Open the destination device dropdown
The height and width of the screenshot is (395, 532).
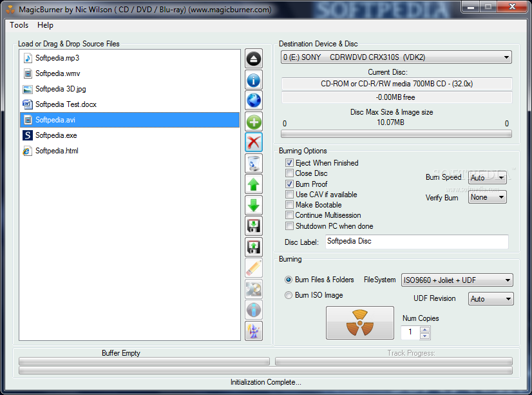(396, 57)
